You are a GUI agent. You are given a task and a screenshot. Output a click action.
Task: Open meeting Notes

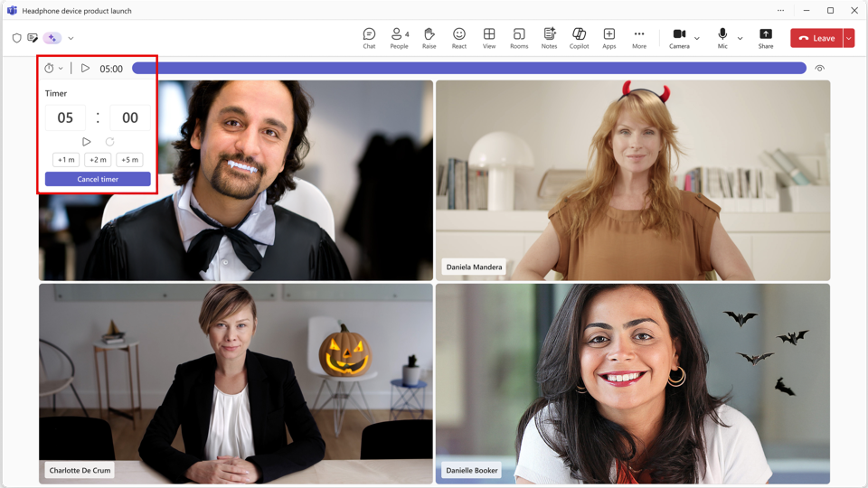pos(549,38)
